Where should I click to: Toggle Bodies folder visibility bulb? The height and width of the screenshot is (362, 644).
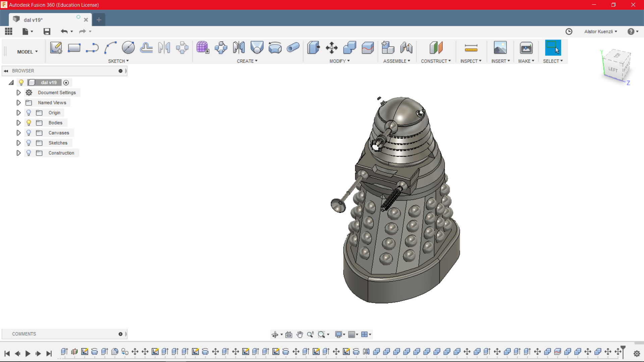[x=29, y=123]
